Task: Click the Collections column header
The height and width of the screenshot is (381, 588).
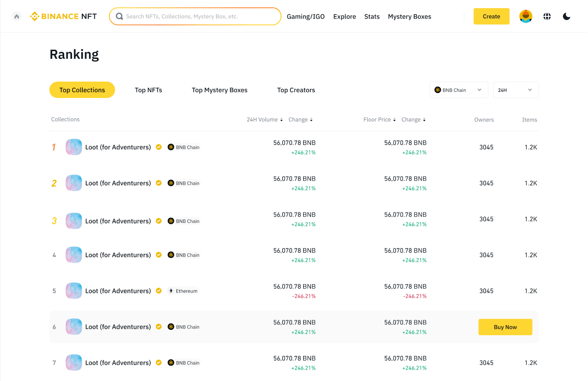Action: tap(65, 119)
